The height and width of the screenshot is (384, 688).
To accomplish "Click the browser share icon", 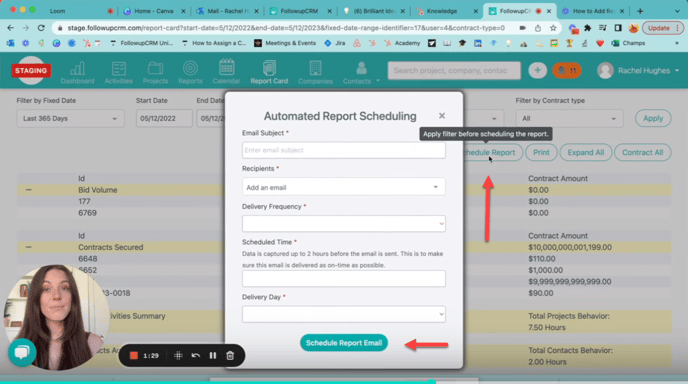I will pos(538,28).
